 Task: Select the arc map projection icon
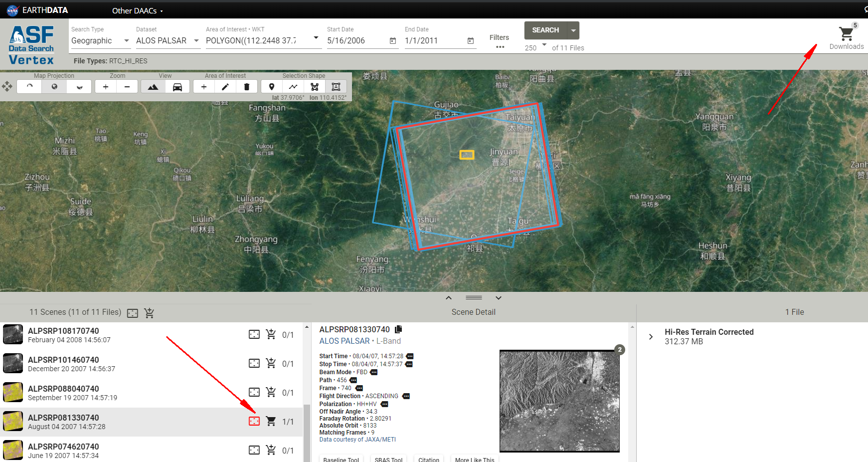point(29,86)
